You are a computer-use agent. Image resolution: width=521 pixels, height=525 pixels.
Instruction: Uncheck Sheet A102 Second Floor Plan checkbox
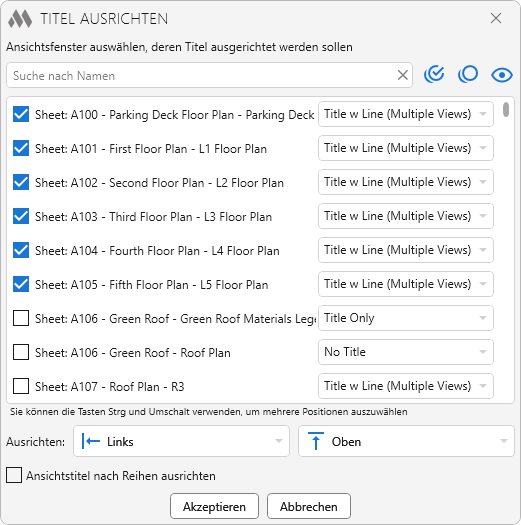coord(21,182)
